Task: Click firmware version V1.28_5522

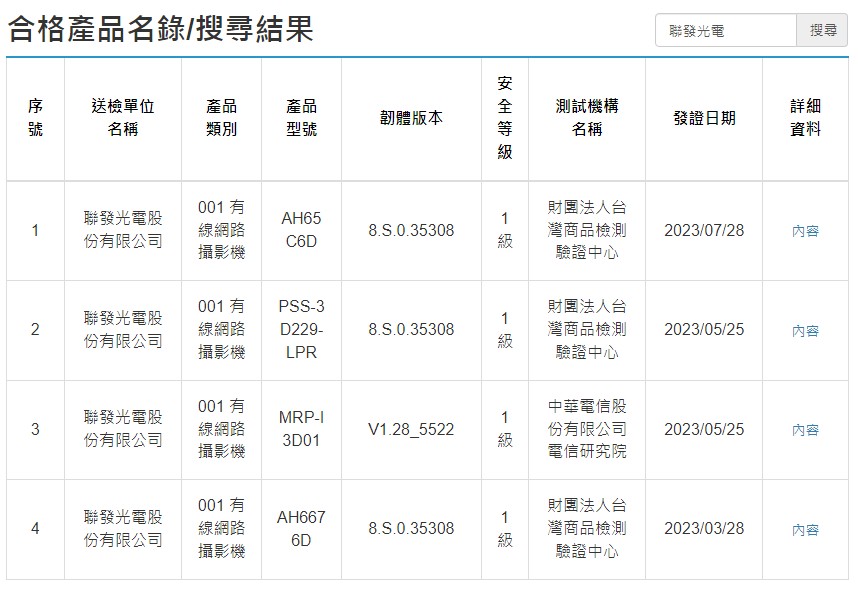Action: (411, 429)
